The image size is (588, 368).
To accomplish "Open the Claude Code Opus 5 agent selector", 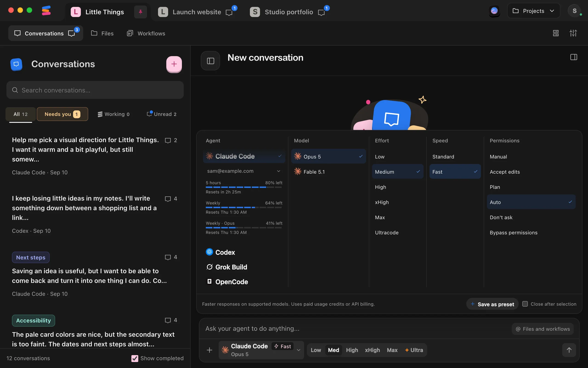I will tap(261, 350).
